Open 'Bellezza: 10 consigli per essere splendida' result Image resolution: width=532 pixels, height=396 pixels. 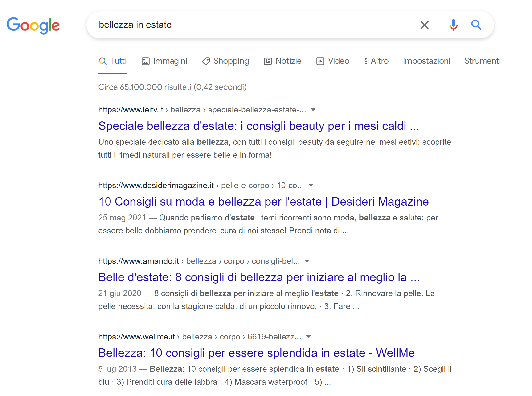coord(256,353)
